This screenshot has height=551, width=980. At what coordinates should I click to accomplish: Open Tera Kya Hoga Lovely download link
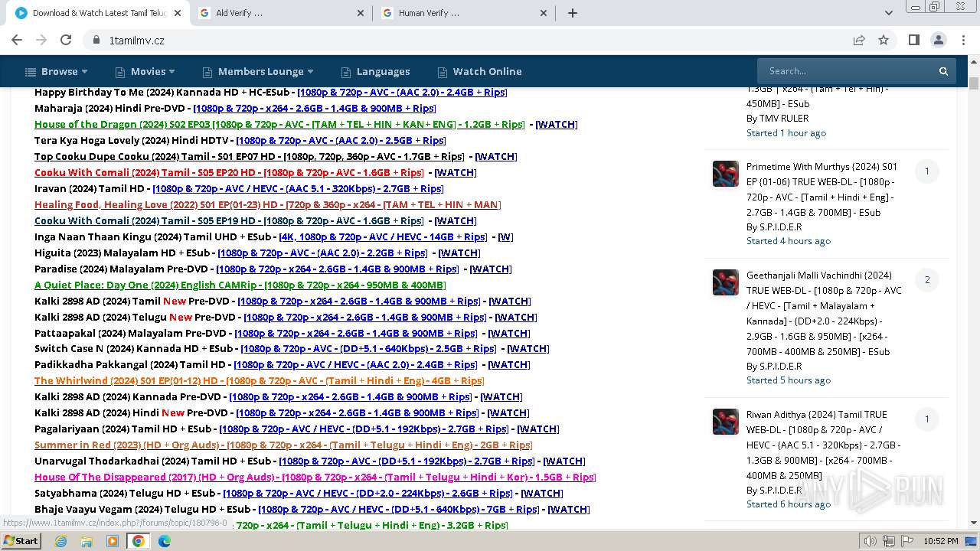coord(341,140)
